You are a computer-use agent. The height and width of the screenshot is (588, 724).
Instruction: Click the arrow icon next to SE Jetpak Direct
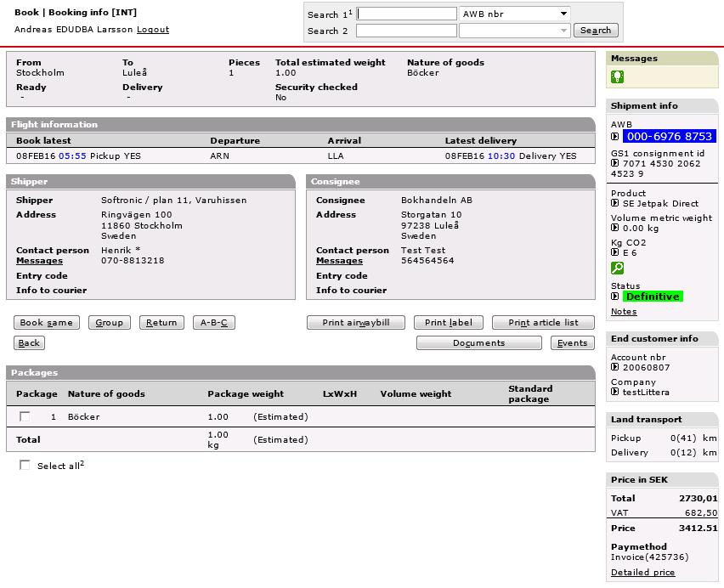[x=614, y=203]
